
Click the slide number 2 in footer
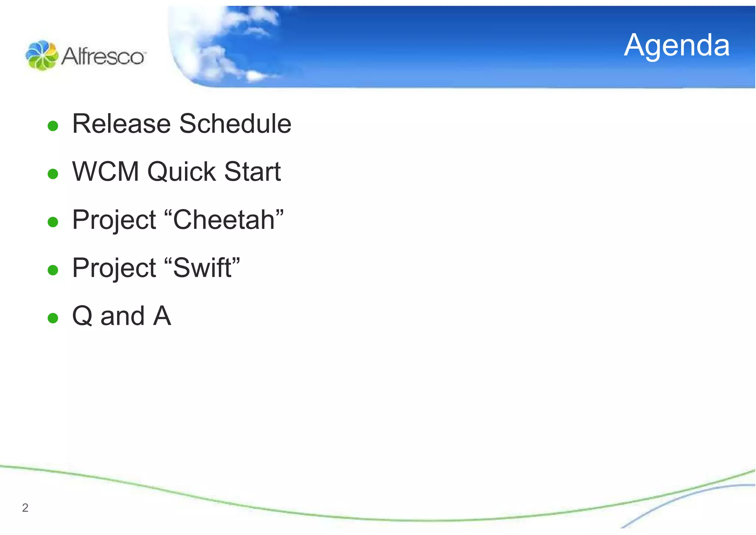point(25,508)
